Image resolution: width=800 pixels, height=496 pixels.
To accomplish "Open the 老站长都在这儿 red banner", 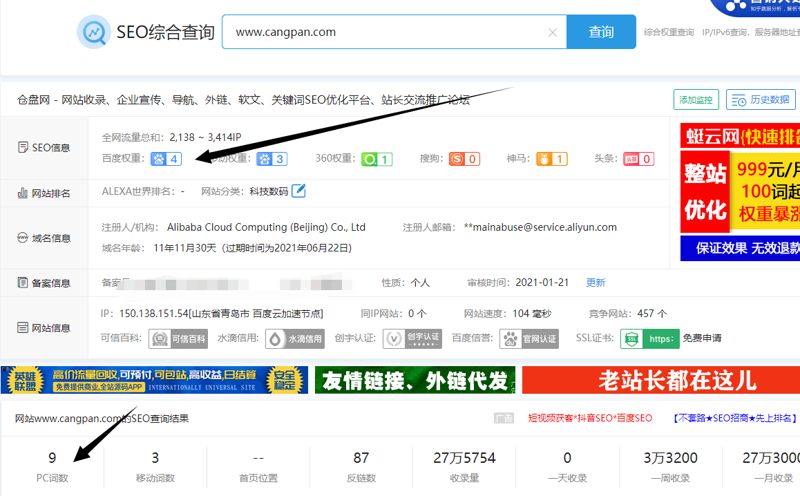I will tap(661, 380).
